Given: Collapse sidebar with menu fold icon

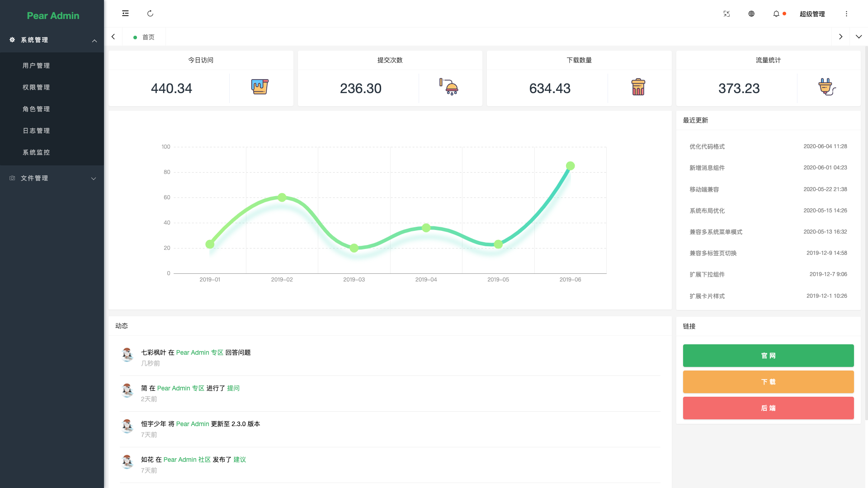Looking at the screenshot, I should point(125,14).
